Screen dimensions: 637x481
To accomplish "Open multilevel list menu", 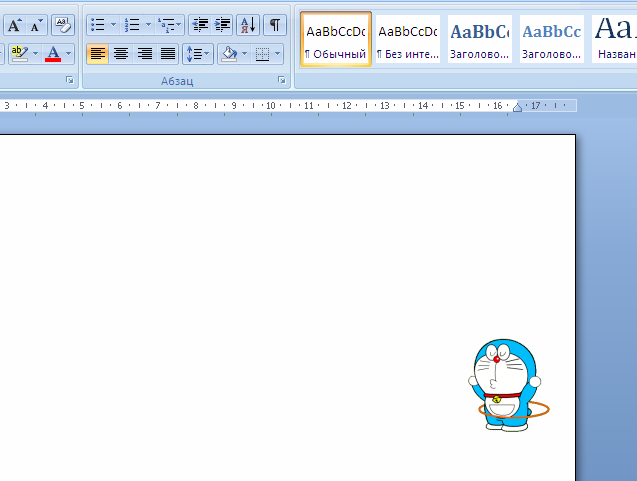I will tap(169, 25).
